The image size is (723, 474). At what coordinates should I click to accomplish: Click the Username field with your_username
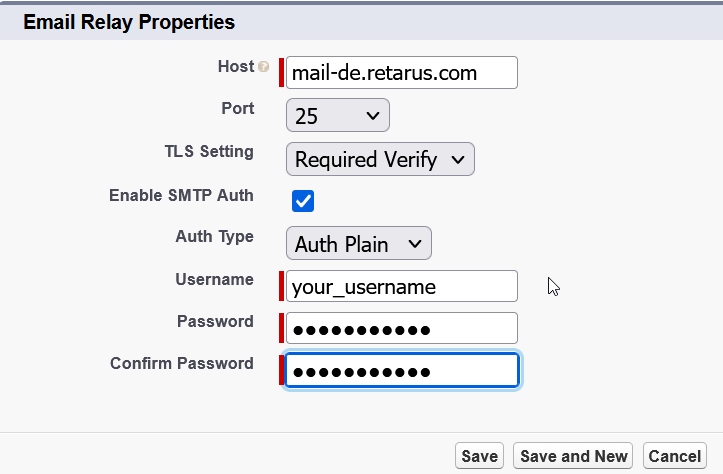pyautogui.click(x=402, y=287)
